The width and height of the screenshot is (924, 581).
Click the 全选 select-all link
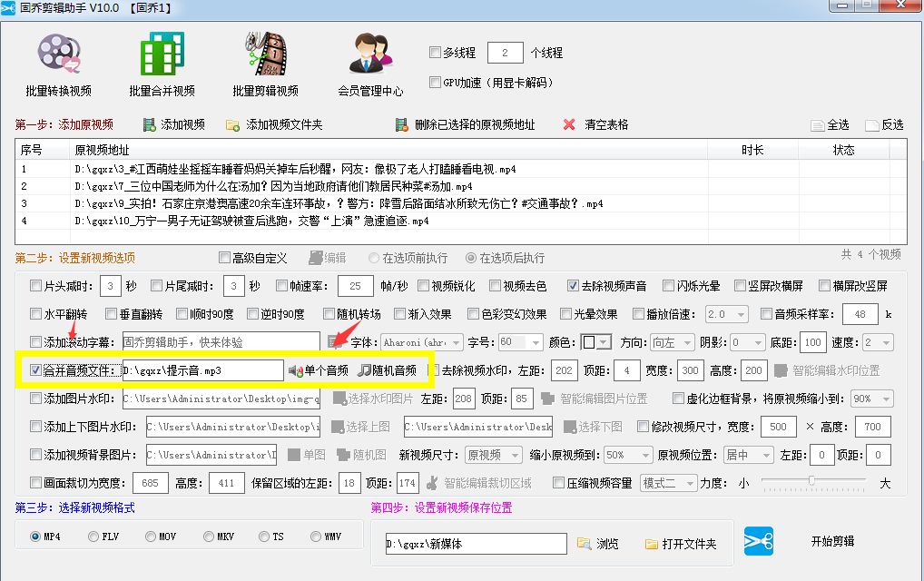coord(837,124)
